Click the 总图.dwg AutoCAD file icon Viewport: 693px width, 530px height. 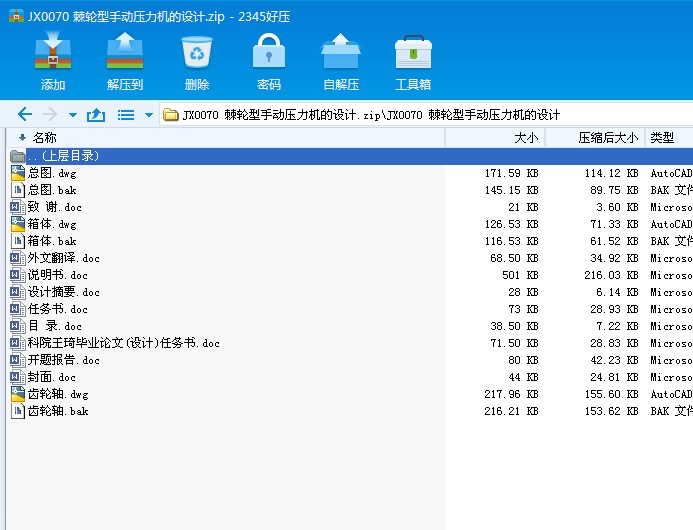pyautogui.click(x=17, y=173)
